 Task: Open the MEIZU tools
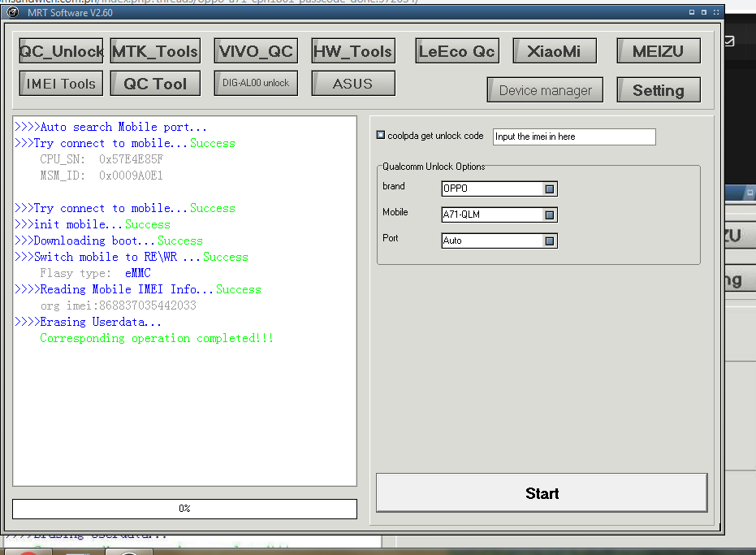[x=659, y=51]
